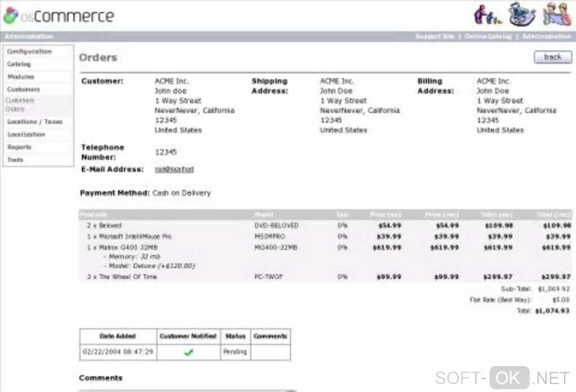Click model code MG400-32MB

click(276, 247)
